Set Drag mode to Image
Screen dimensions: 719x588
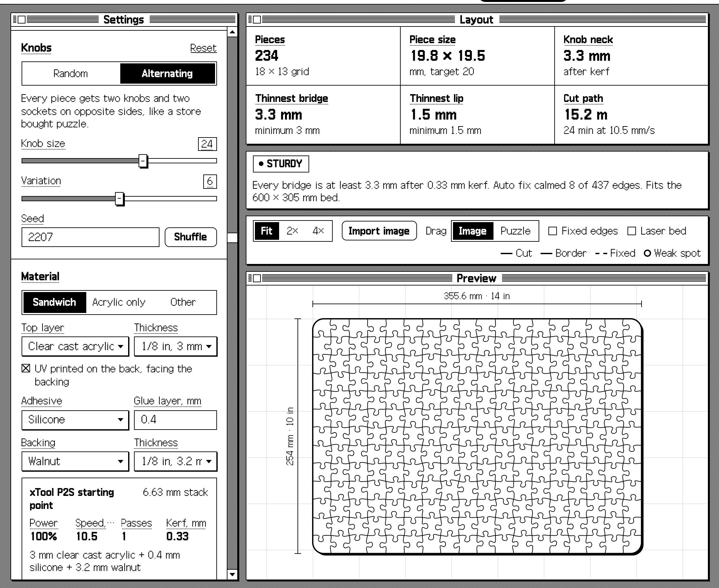(473, 231)
